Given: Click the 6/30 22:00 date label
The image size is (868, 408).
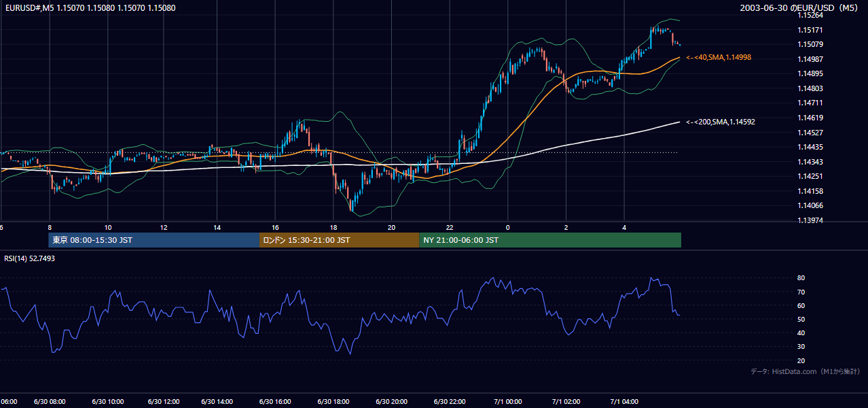Looking at the screenshot, I should pyautogui.click(x=450, y=402).
